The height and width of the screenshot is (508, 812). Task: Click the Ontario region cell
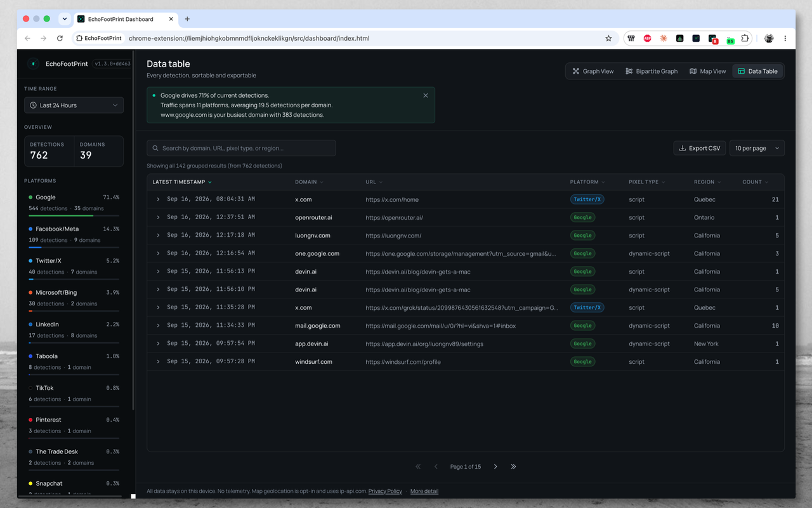pyautogui.click(x=704, y=217)
